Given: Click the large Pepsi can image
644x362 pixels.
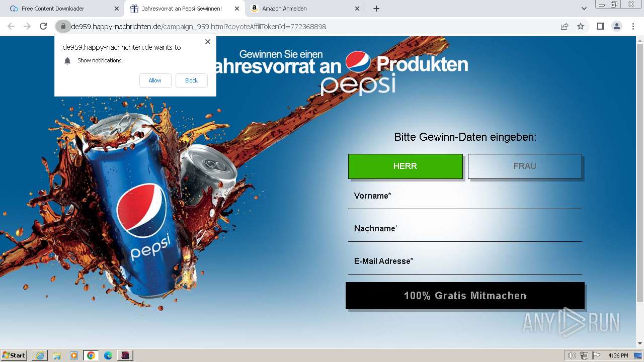Looking at the screenshot, I should pyautogui.click(x=133, y=206).
